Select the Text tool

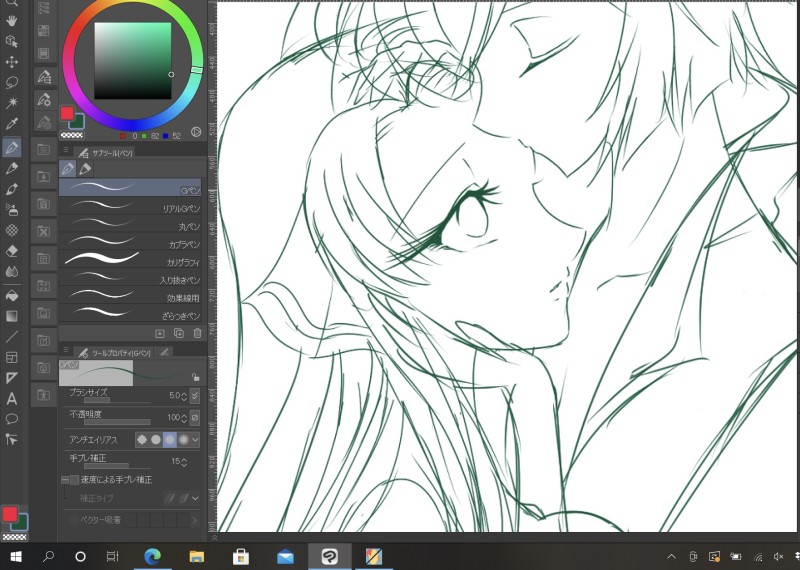12,399
